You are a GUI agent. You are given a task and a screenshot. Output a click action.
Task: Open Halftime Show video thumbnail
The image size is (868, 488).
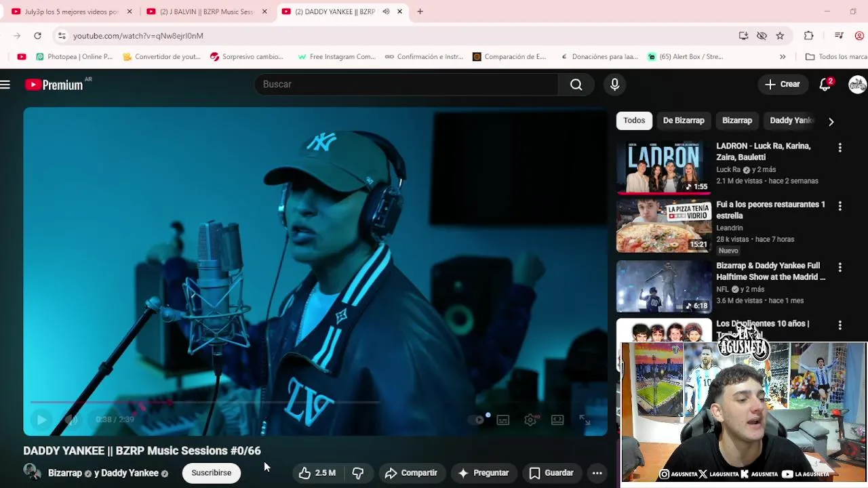[x=664, y=287]
